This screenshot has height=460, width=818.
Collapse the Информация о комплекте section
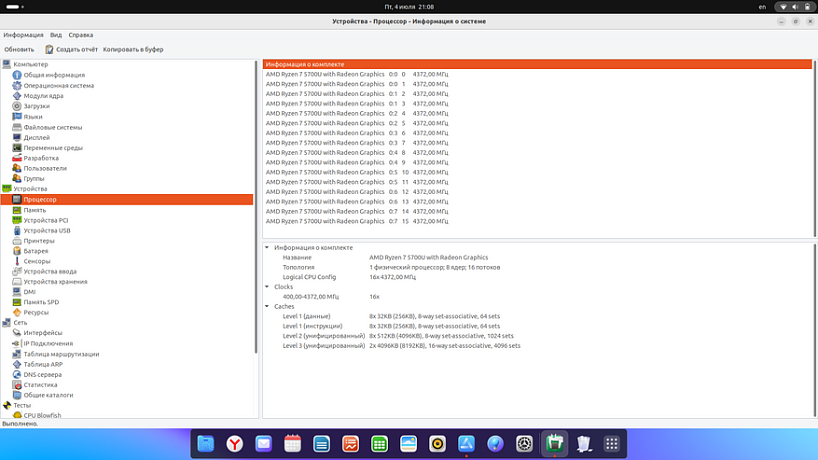click(x=267, y=247)
